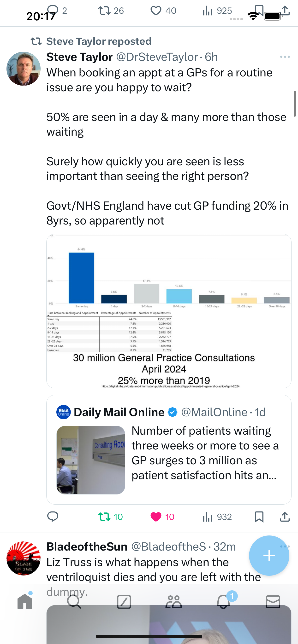Open Messages envelope icon
This screenshot has height=644, width=298.
[273, 602]
